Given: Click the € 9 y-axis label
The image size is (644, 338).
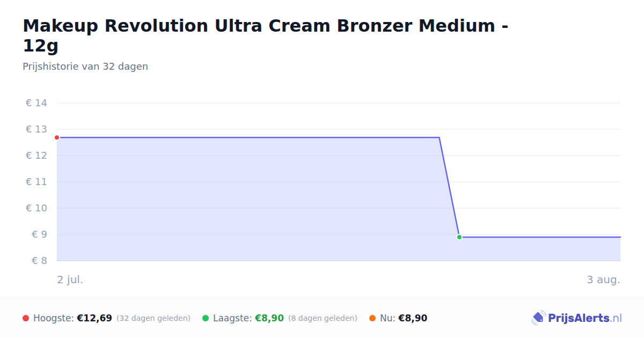Looking at the screenshot, I should 39,234.
